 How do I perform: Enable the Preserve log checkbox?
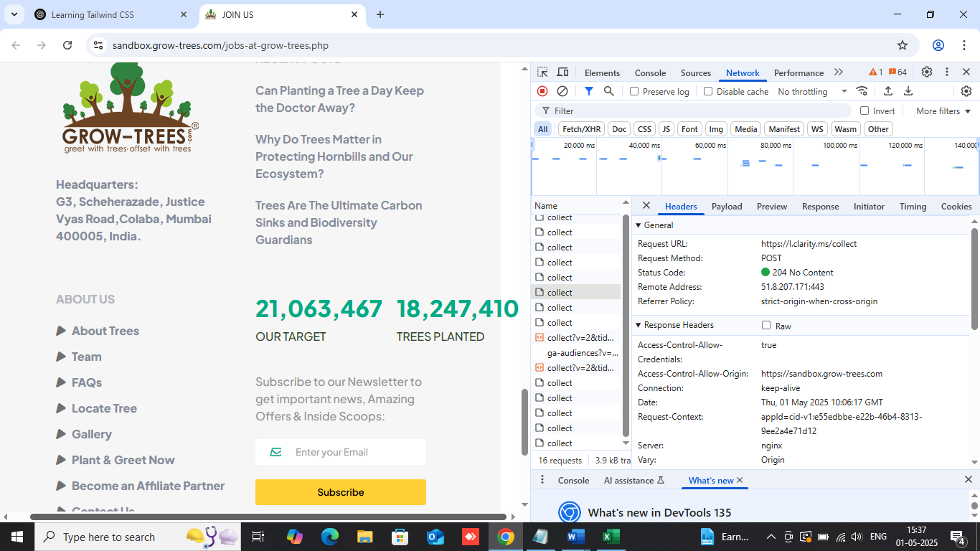[634, 91]
